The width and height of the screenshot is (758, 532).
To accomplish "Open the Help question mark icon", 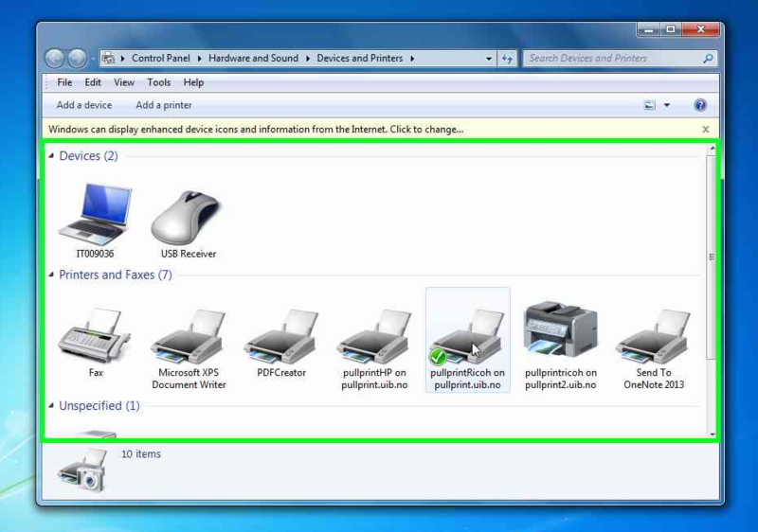I will click(700, 105).
